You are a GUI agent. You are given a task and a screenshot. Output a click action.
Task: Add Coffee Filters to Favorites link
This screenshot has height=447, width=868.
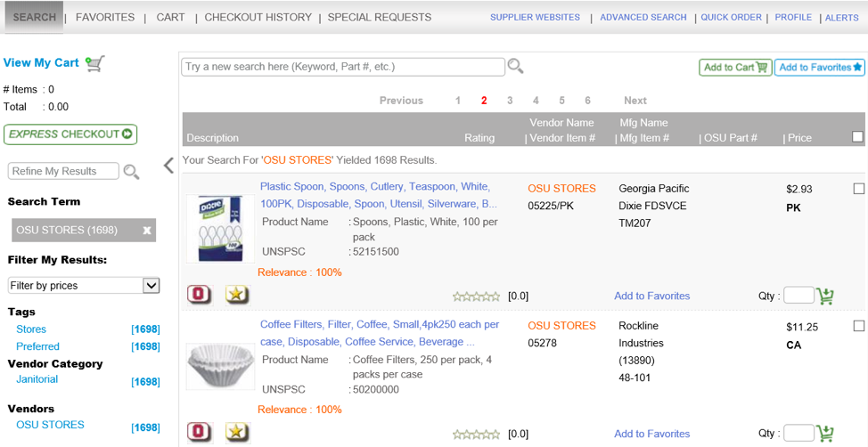651,434
